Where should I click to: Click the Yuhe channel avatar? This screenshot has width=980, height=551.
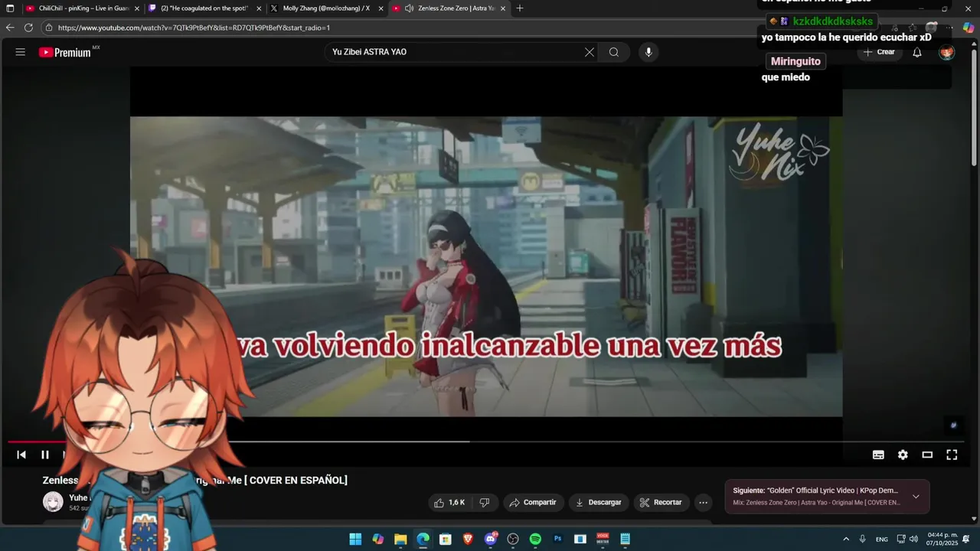[53, 502]
